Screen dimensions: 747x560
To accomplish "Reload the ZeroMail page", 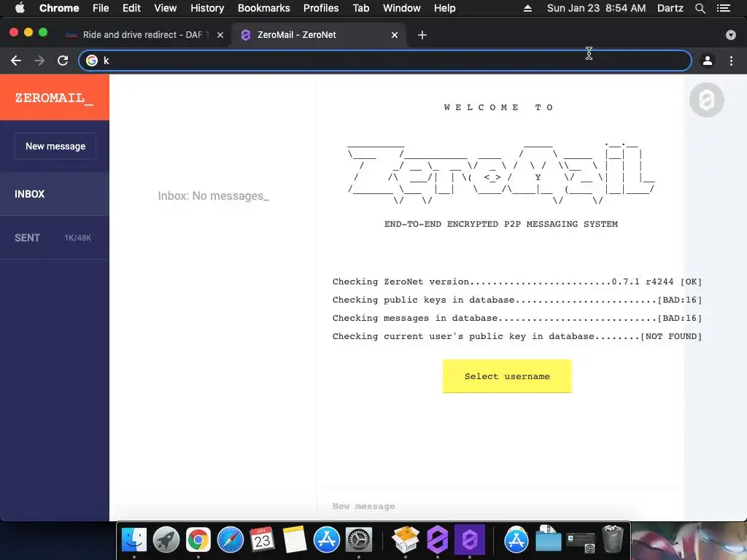I will (63, 61).
